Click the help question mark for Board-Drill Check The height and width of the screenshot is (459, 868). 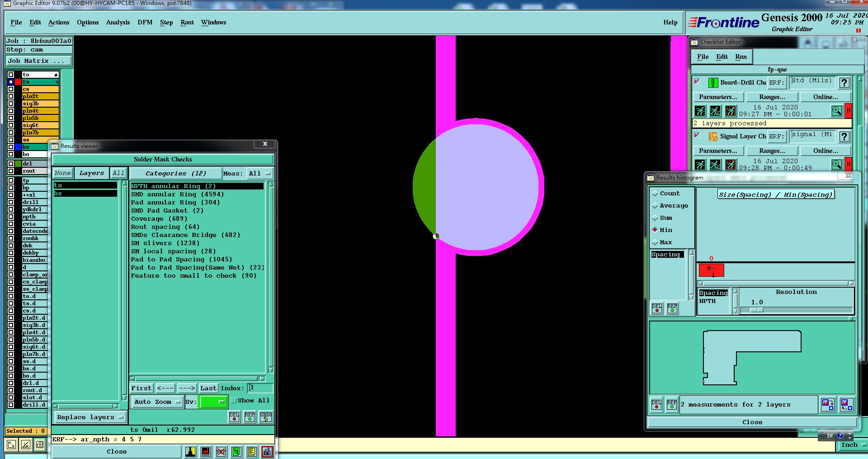point(844,83)
